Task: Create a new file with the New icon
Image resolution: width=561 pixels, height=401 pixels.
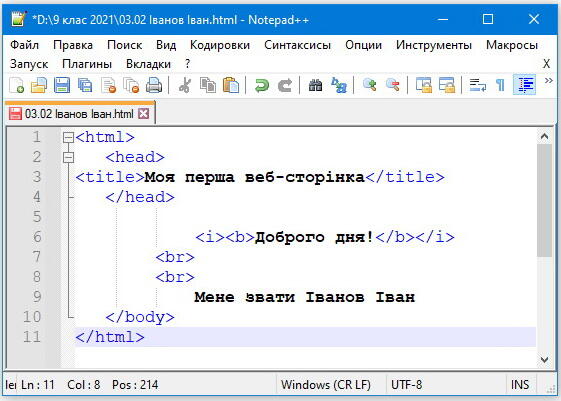Action: tap(16, 85)
